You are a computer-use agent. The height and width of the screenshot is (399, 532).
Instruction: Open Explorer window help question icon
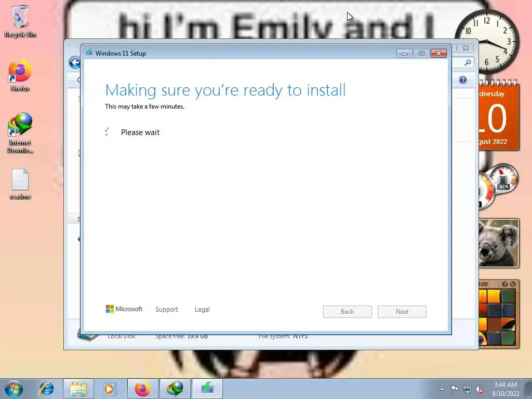463,80
